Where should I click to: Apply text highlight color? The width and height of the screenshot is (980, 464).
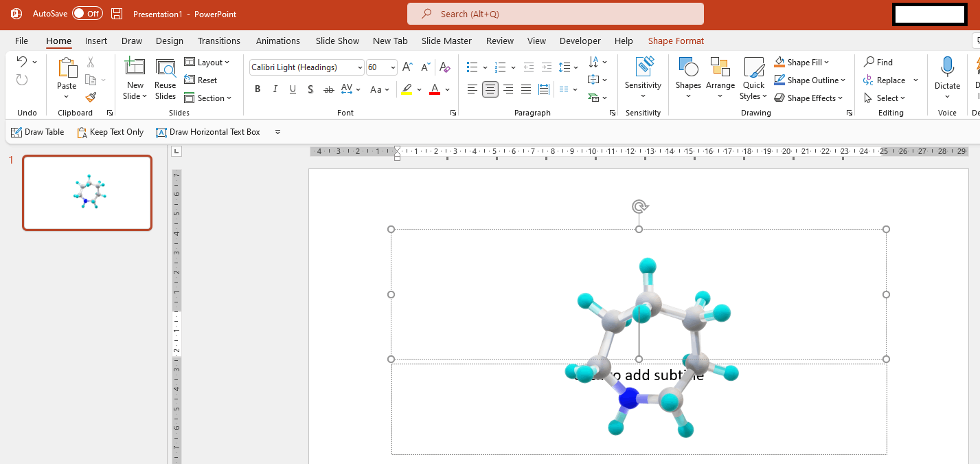pos(407,89)
